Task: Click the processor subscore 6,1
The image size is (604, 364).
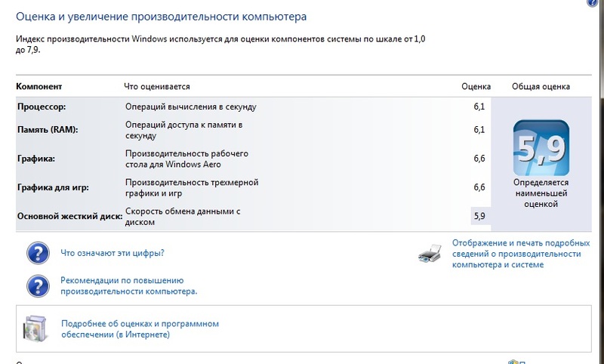Action: tap(479, 107)
